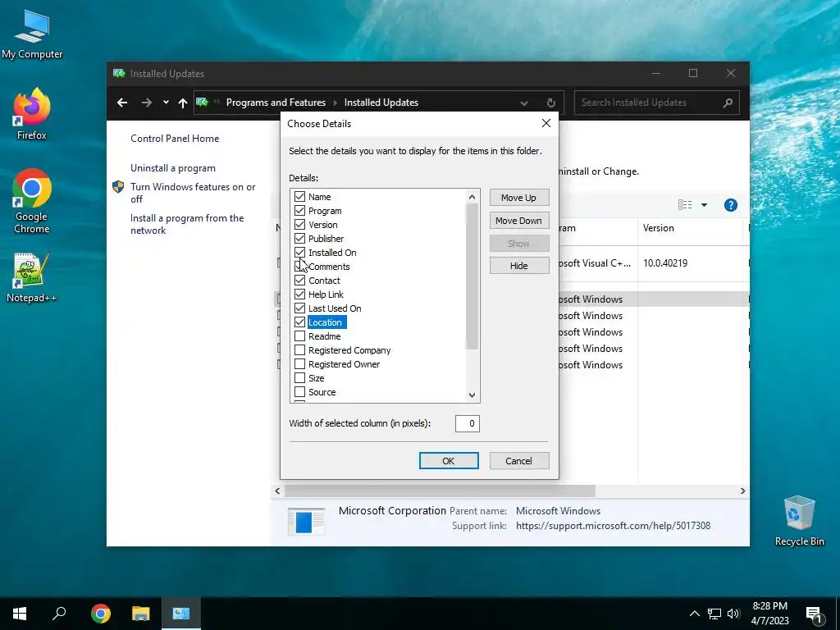
Task: Open Turn Windows features on or off
Action: click(193, 193)
